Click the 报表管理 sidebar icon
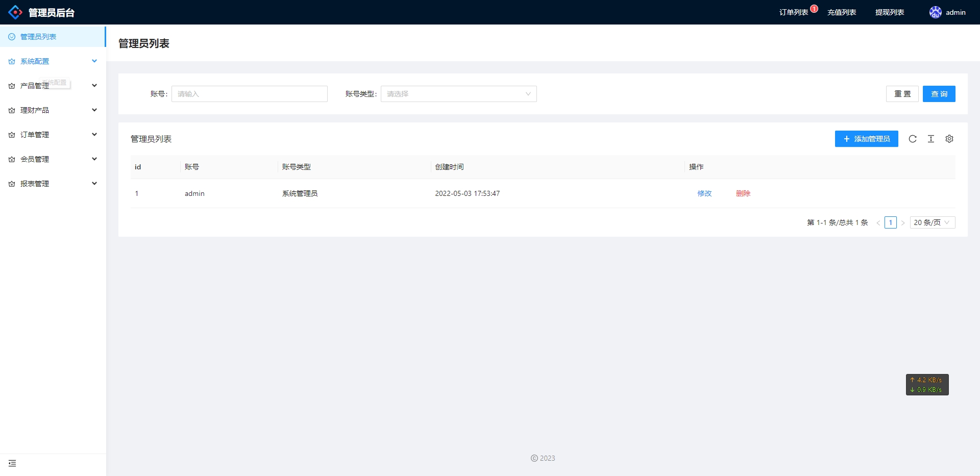980x476 pixels. [11, 184]
